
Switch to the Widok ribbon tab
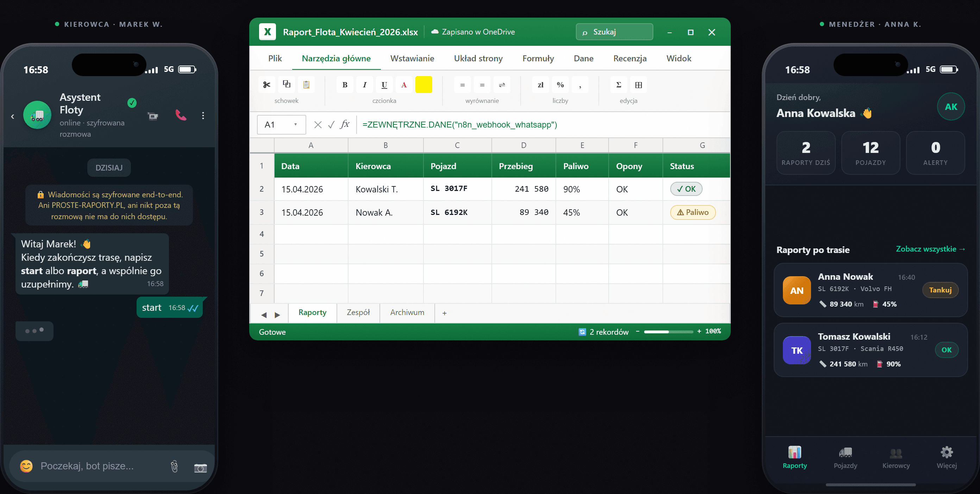[x=679, y=58]
